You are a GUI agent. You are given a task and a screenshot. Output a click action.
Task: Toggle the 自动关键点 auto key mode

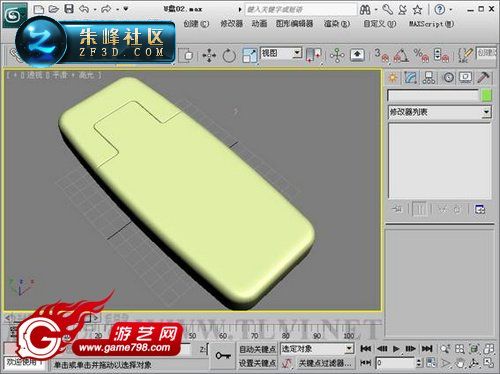coord(257,349)
